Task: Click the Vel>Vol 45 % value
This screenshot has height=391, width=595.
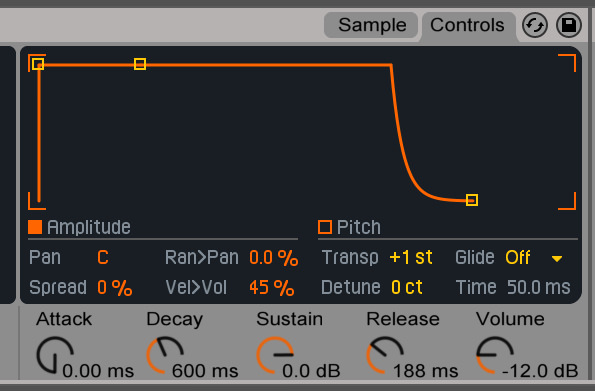Action: [x=272, y=288]
